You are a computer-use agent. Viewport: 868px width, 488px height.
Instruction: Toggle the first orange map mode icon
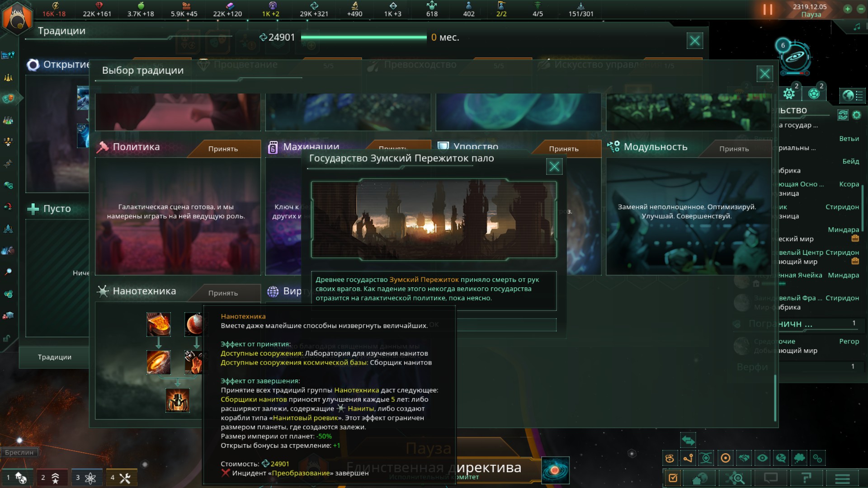tap(670, 458)
